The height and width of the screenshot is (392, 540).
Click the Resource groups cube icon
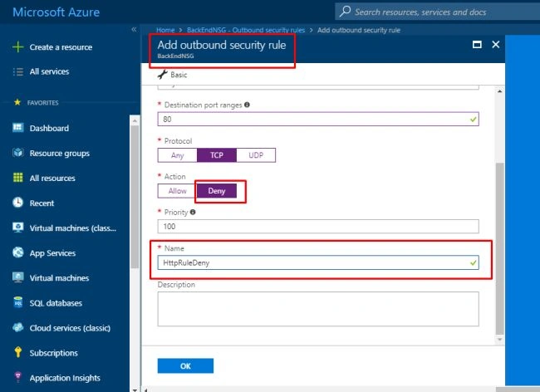[x=18, y=153]
